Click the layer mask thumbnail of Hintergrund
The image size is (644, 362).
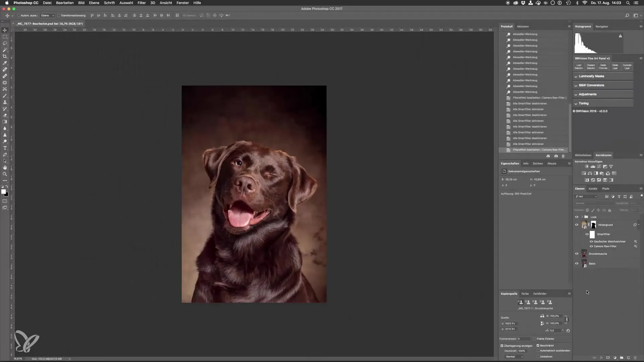593,225
